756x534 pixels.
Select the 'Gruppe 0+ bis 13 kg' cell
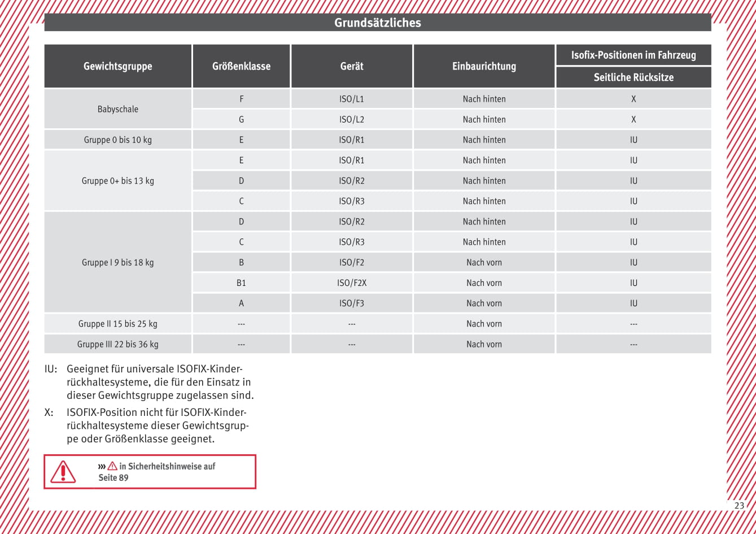pyautogui.click(x=118, y=181)
